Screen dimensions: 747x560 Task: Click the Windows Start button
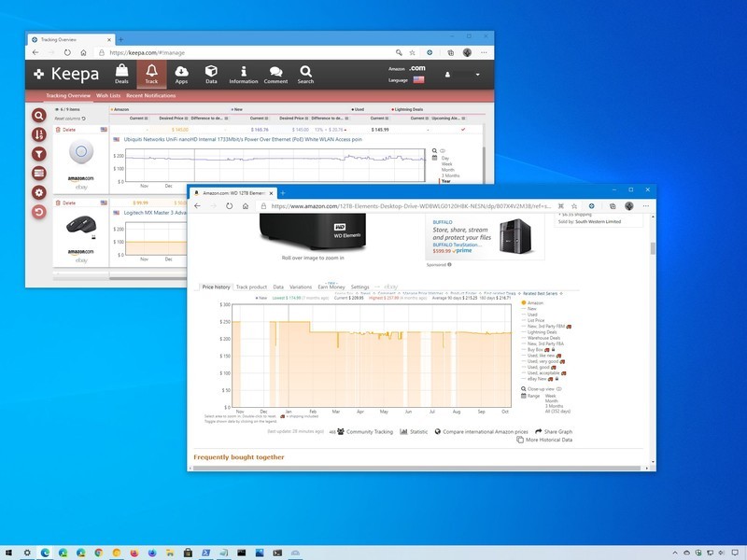click(11, 553)
